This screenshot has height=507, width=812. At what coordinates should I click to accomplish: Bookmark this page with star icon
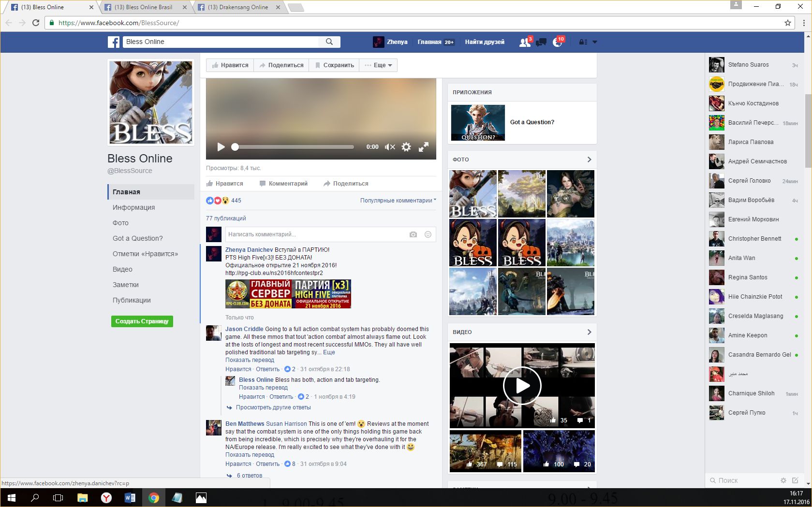tap(788, 23)
